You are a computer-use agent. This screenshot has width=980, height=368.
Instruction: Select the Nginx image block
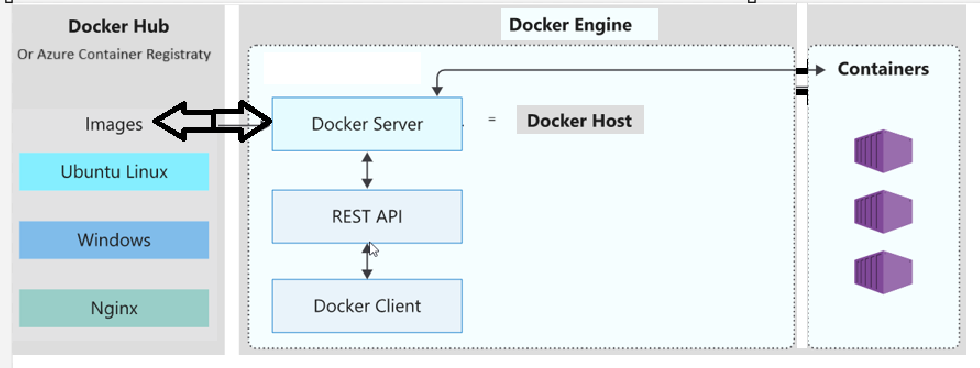pos(114,308)
